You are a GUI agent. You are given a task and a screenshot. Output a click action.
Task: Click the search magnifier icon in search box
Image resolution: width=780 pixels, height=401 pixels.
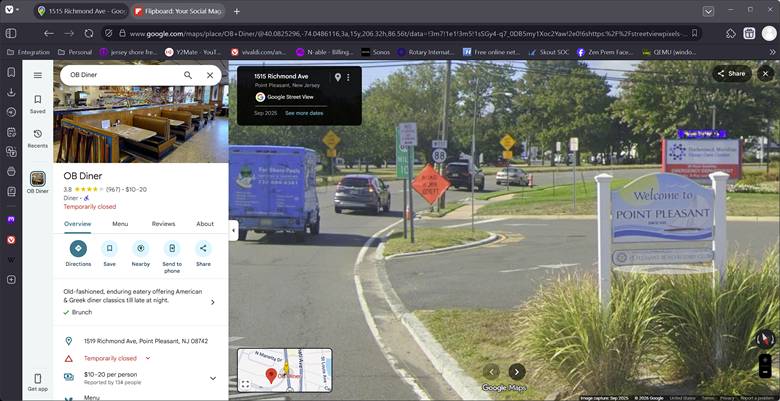click(x=188, y=75)
